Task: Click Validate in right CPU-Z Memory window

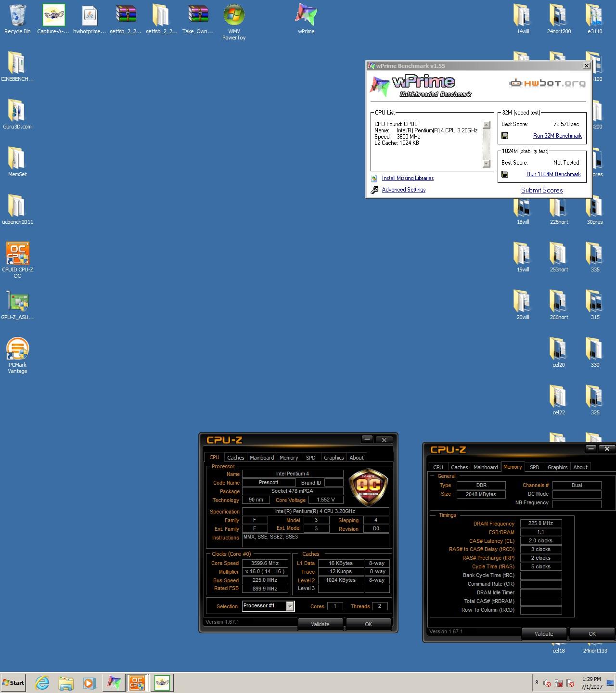Action: click(544, 634)
